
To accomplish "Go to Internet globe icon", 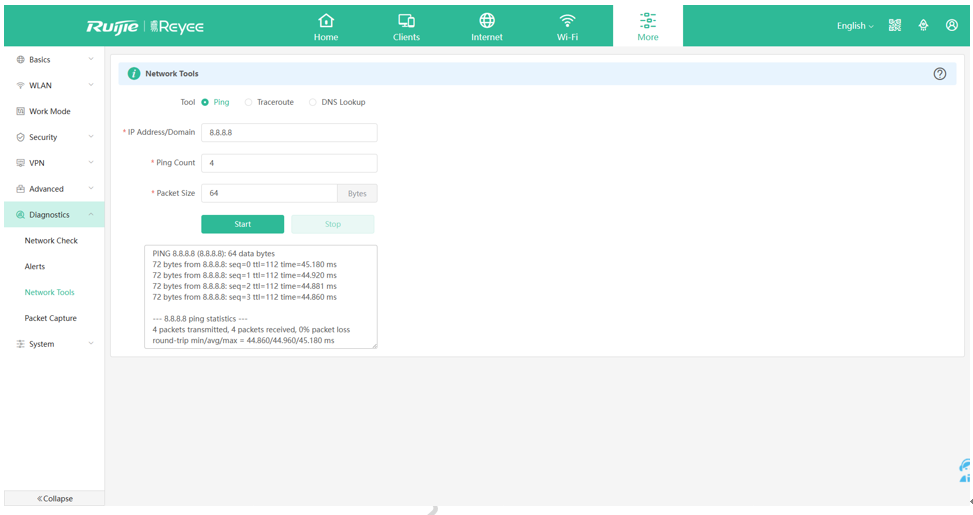I will (487, 21).
